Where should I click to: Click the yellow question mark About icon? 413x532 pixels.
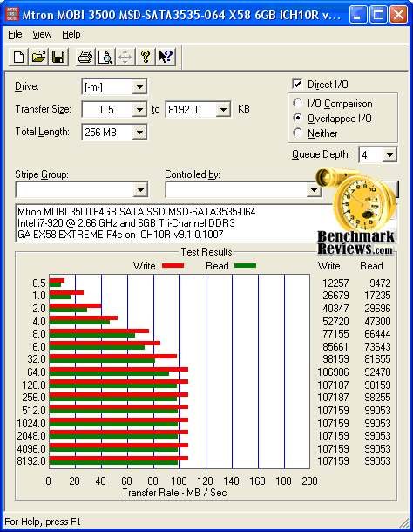click(x=146, y=57)
